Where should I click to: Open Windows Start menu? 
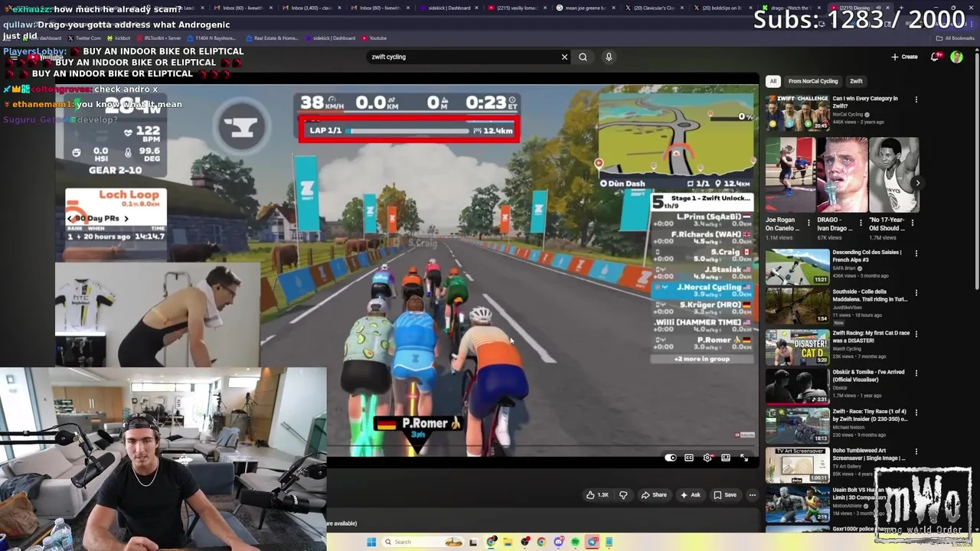[x=371, y=542]
